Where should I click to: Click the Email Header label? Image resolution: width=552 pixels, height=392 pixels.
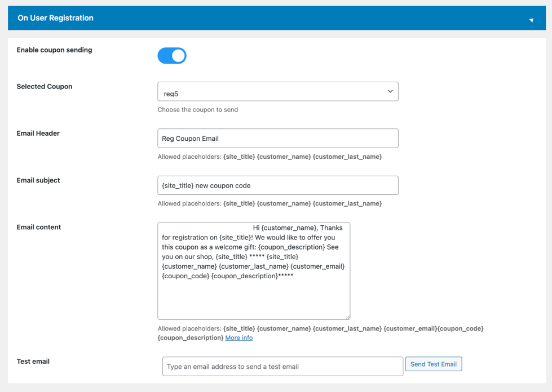pyautogui.click(x=38, y=133)
